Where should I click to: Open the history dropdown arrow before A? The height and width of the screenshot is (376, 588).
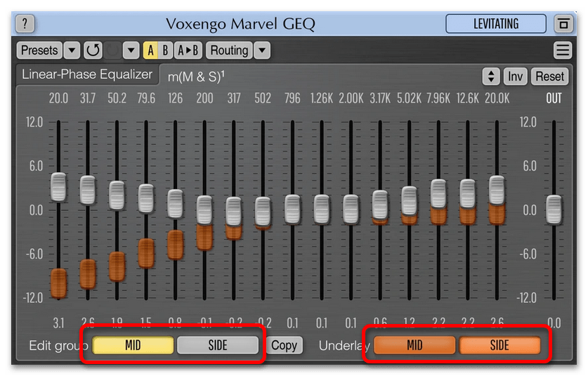tap(131, 51)
